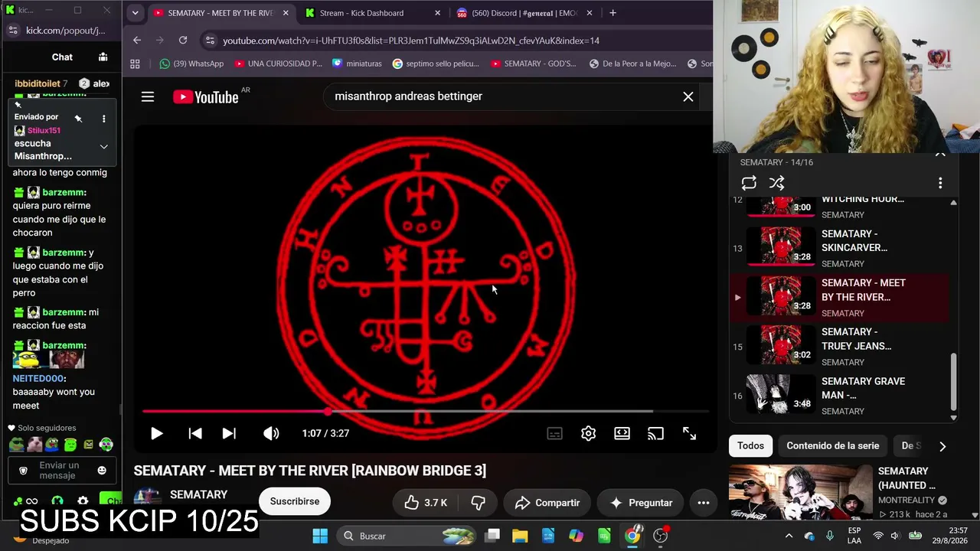Show hidden system tray icons
Screen dimensions: 980x551
pyautogui.click(x=789, y=536)
